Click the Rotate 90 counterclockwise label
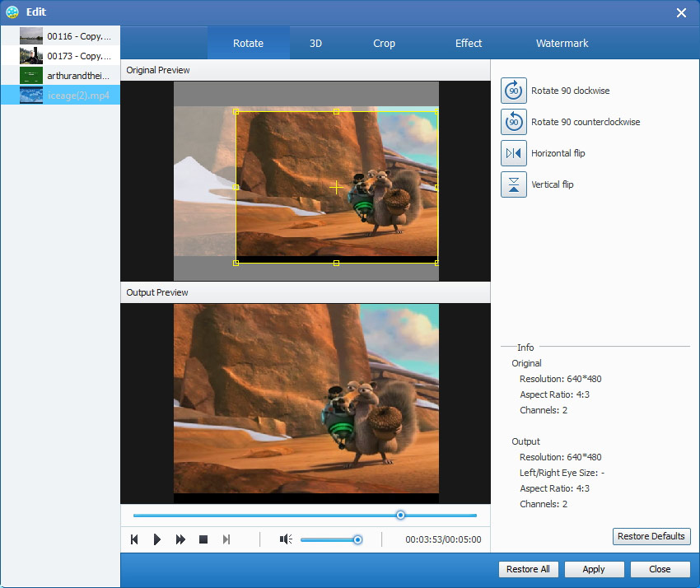Screen dimensions: 700x588 (x=586, y=122)
